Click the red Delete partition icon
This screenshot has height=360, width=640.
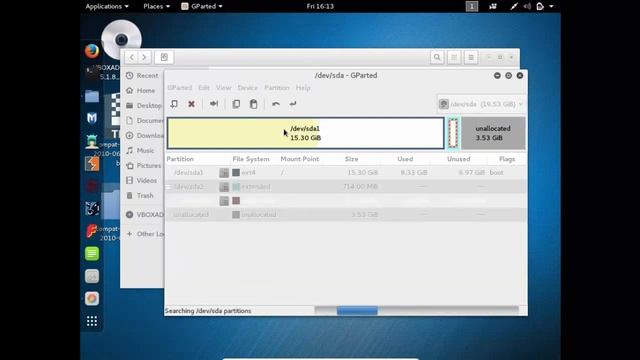(x=191, y=104)
